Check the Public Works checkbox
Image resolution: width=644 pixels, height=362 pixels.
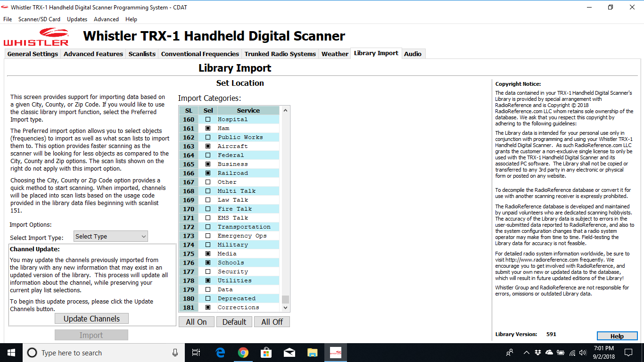(x=208, y=137)
